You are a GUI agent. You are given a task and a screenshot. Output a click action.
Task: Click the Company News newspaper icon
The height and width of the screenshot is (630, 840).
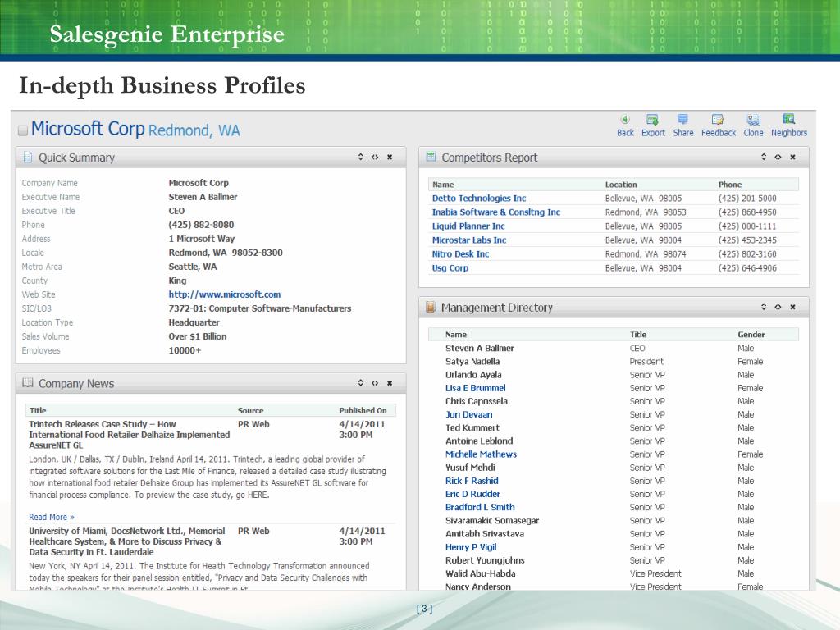[x=27, y=382]
